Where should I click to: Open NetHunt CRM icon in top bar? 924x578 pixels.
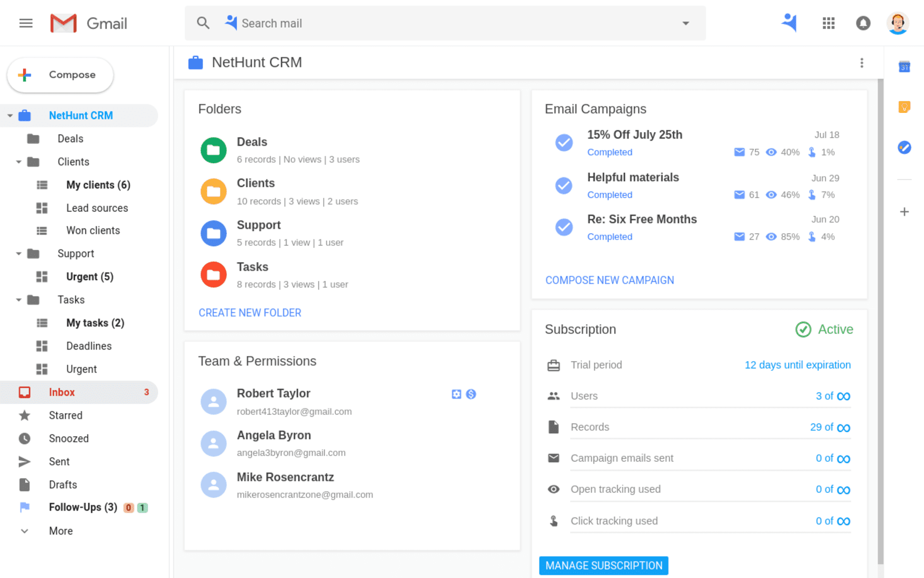point(789,22)
